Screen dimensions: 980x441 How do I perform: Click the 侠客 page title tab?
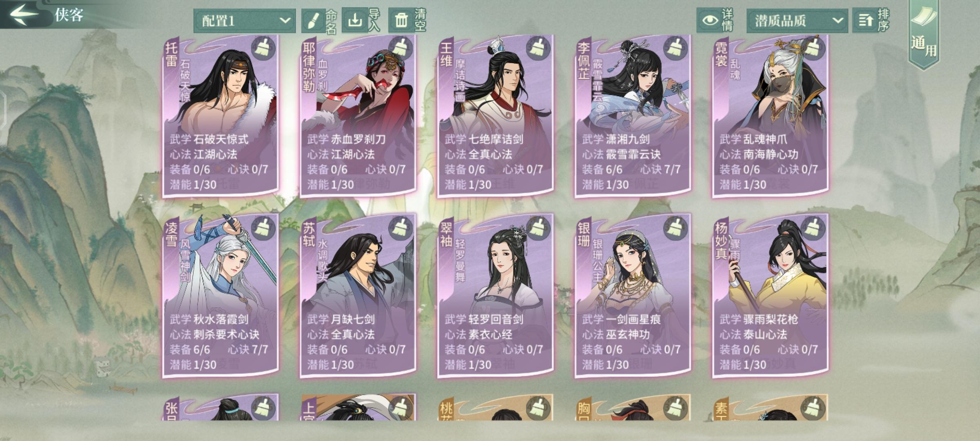point(69,15)
